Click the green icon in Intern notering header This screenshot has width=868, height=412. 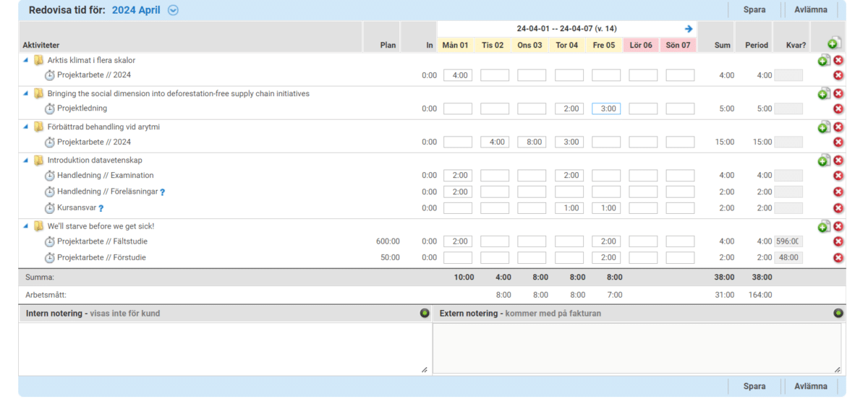click(425, 313)
